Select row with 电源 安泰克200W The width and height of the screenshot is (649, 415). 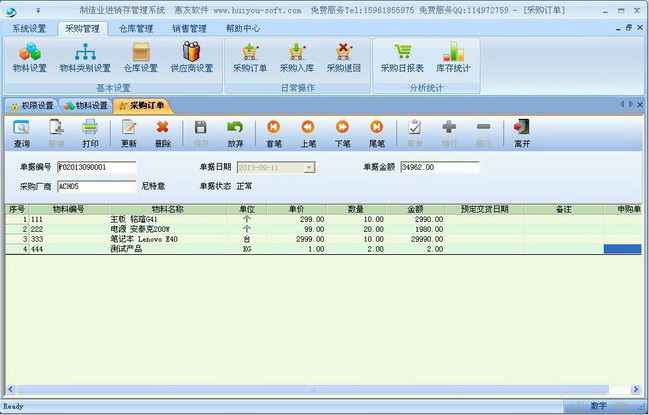pos(323,229)
